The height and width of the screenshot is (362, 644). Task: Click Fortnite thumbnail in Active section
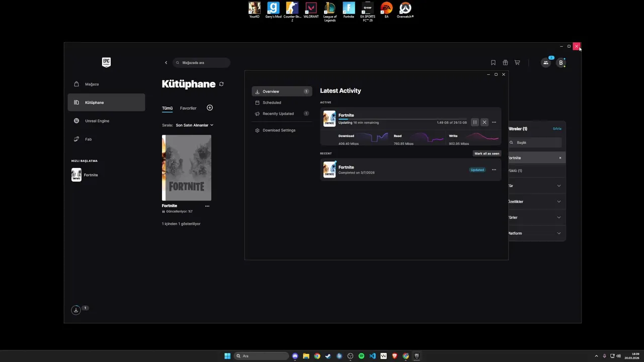tap(330, 119)
